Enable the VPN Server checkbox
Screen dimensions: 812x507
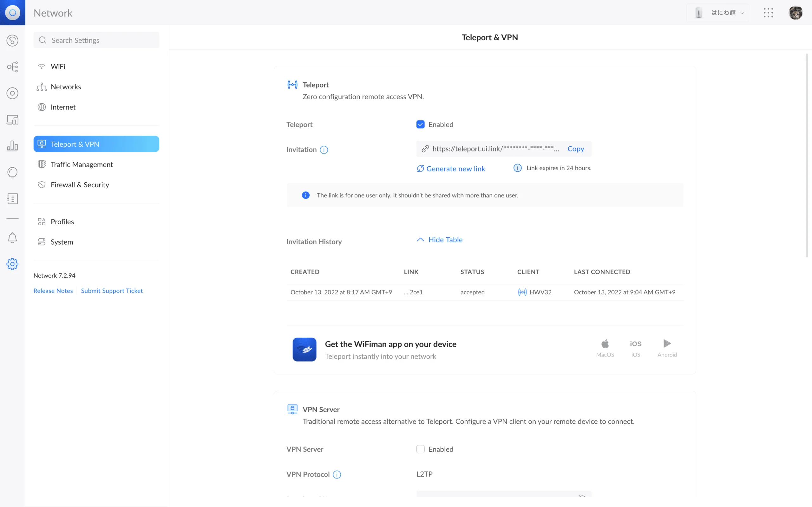point(420,449)
